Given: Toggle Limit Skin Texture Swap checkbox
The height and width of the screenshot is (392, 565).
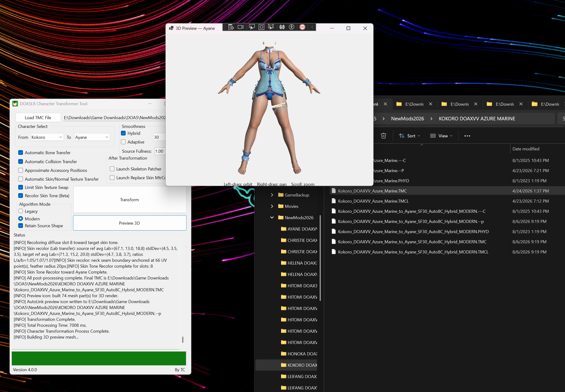Looking at the screenshot, I should 21,187.
